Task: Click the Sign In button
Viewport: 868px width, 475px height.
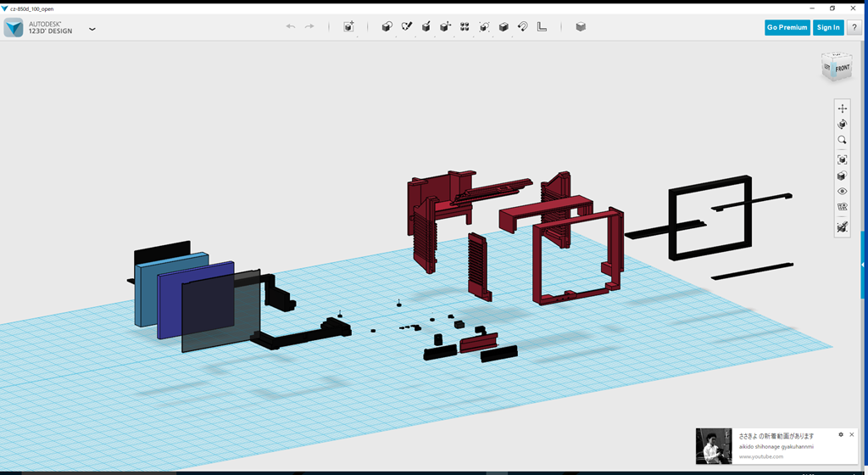Action: 827,27
